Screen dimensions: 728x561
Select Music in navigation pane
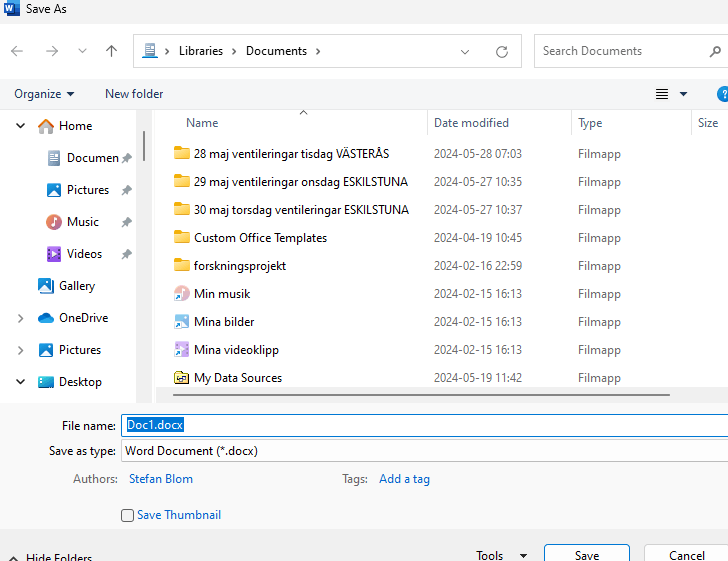point(83,222)
